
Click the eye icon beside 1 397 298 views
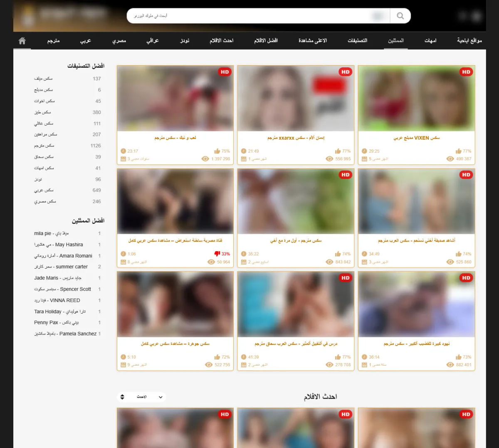click(x=205, y=159)
